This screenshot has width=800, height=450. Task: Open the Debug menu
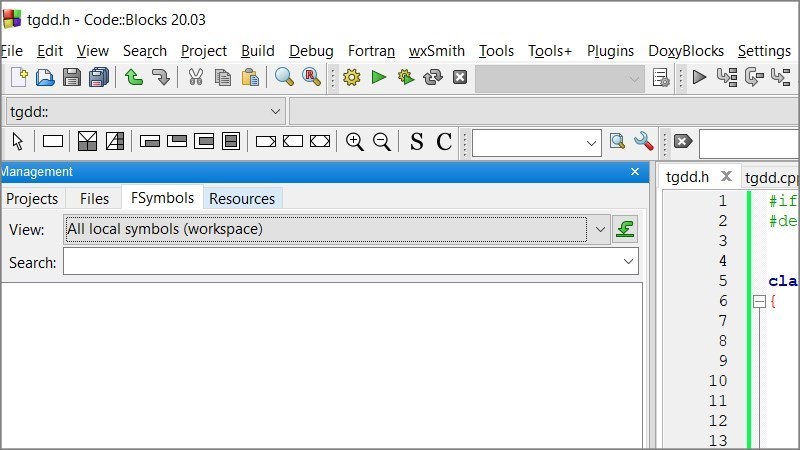tap(311, 51)
